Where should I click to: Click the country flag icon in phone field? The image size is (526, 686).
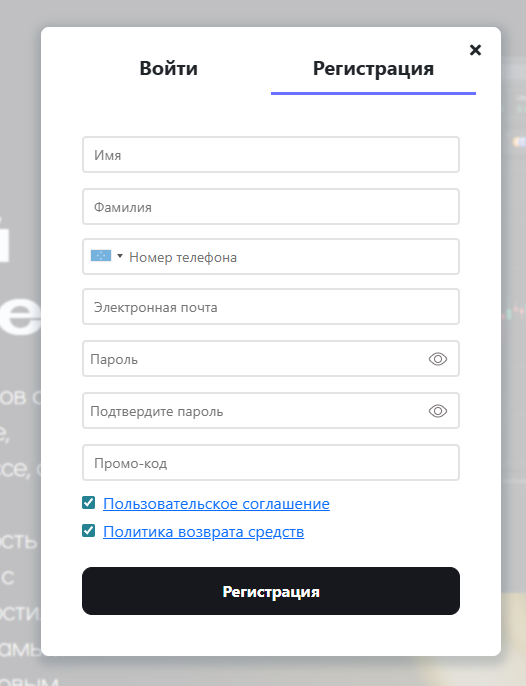click(x=101, y=256)
